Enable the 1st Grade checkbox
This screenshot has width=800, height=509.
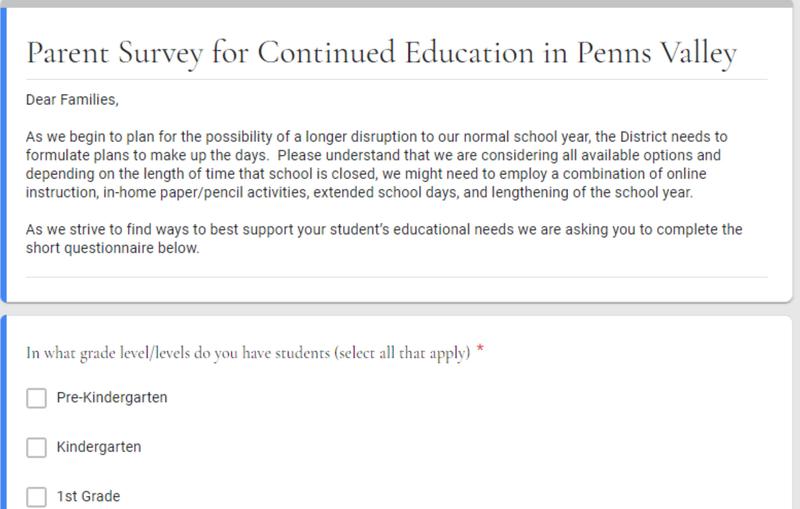tap(37, 496)
